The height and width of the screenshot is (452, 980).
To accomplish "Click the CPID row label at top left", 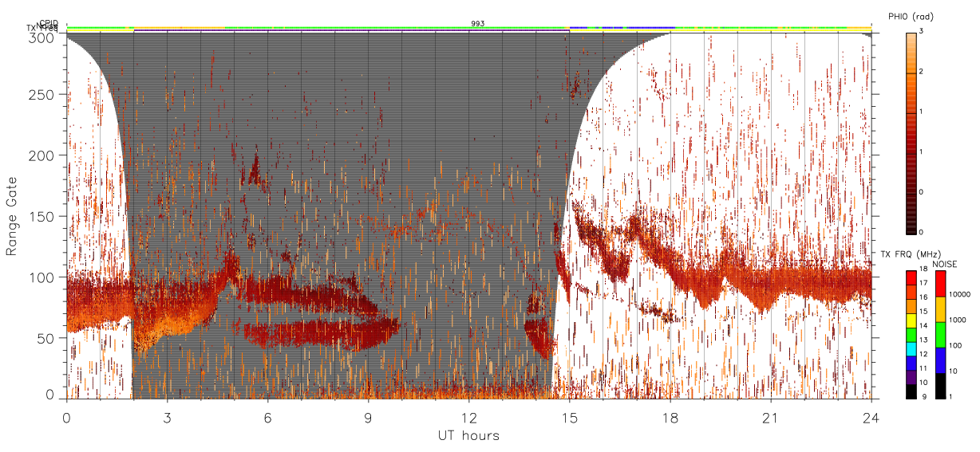I will [x=48, y=23].
